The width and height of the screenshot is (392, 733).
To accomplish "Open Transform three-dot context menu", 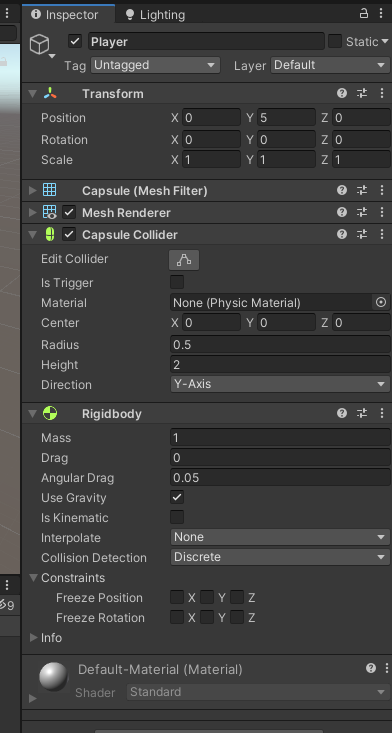I will coord(382,93).
